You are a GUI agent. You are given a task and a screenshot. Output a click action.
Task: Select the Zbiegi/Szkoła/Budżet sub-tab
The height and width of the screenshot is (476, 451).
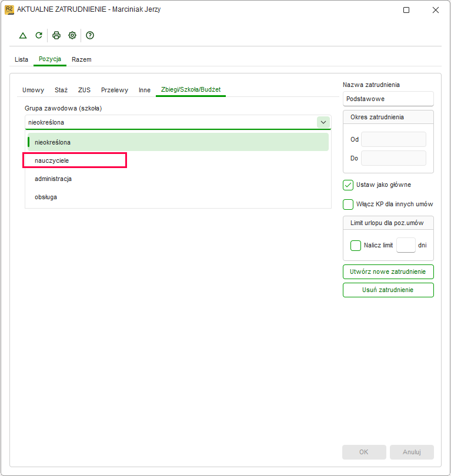[x=191, y=90]
